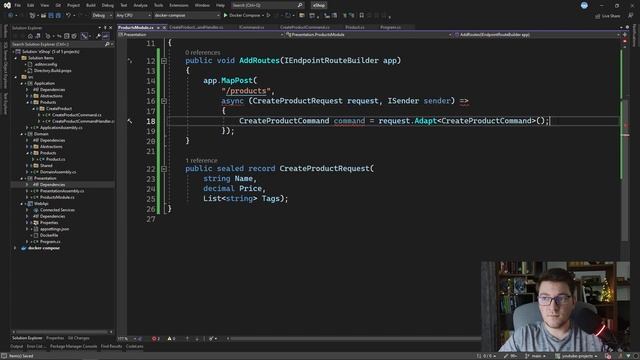Viewport: 640px width, 360px height.
Task: Collapse the lambda block at line 16
Action: pyautogui.click(x=164, y=101)
